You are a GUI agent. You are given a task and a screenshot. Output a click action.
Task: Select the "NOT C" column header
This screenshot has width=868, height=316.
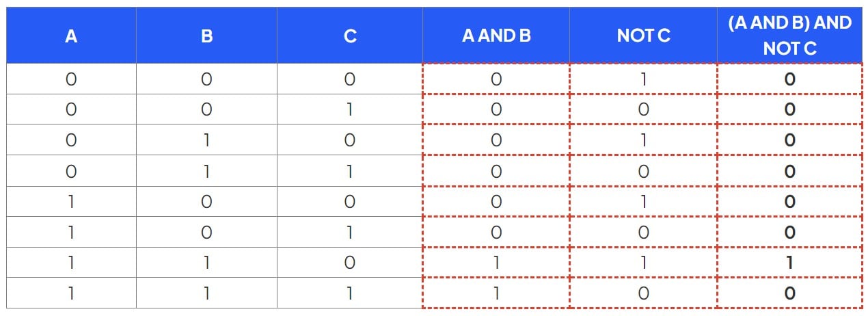pos(643,36)
